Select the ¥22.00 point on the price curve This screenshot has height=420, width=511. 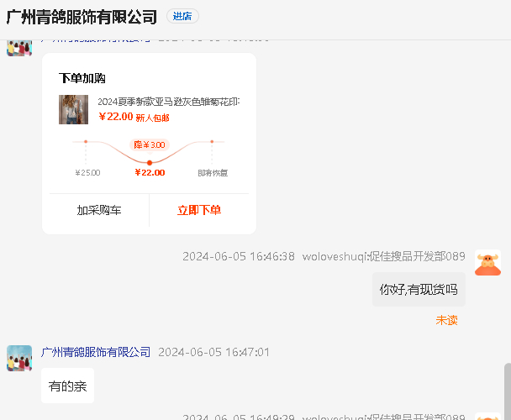pyautogui.click(x=150, y=162)
